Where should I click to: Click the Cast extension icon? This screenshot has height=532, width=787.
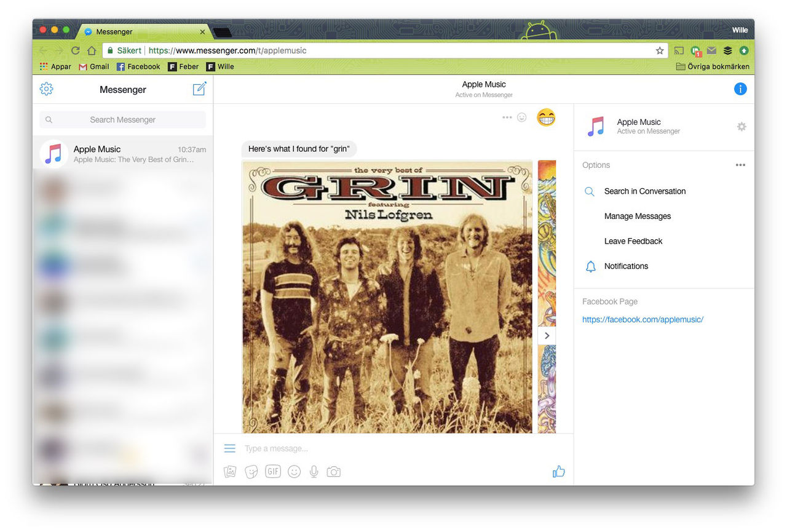tap(679, 50)
